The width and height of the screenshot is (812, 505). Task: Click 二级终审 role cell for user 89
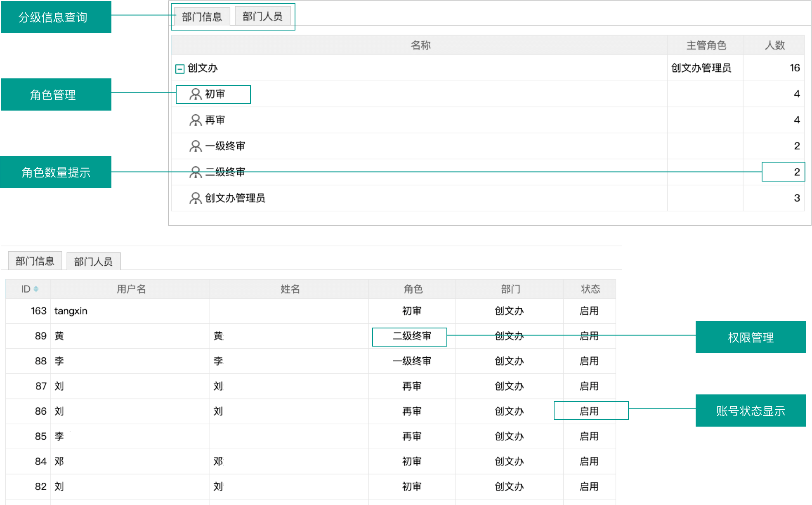tap(411, 336)
